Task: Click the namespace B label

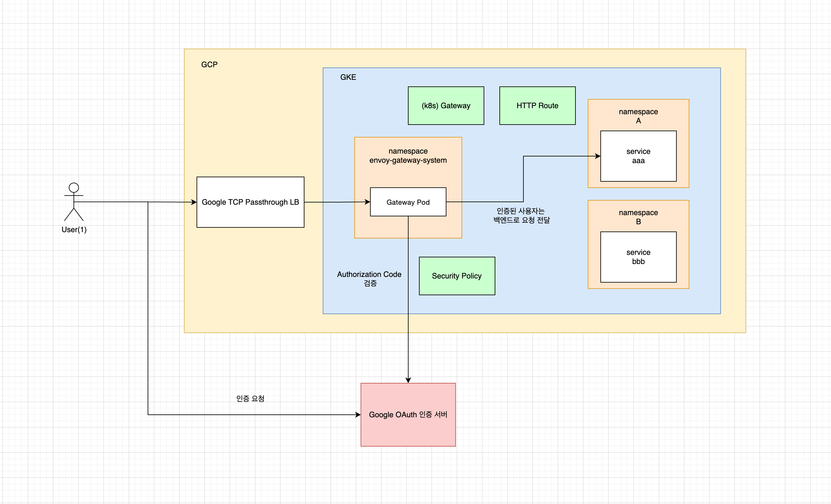Action: point(638,217)
